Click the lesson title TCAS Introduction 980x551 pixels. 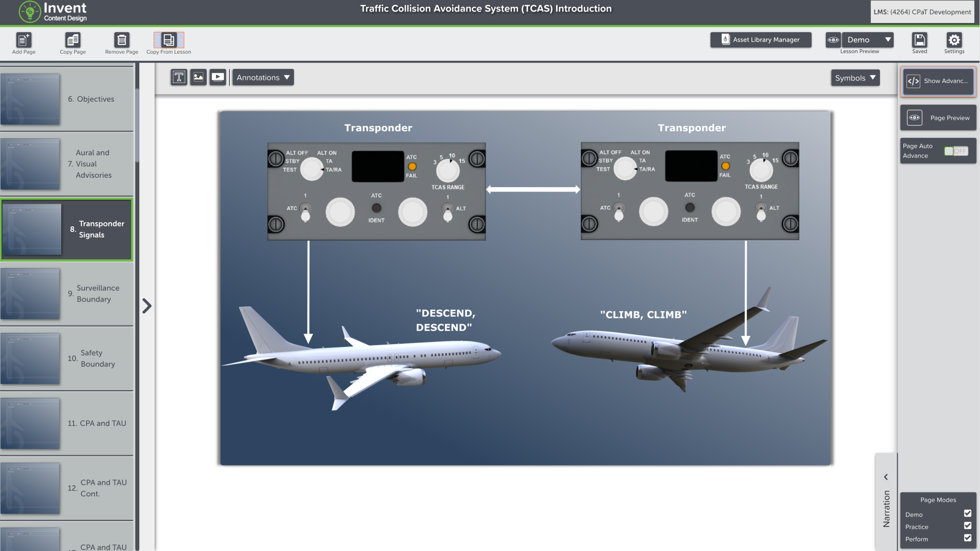(x=486, y=9)
